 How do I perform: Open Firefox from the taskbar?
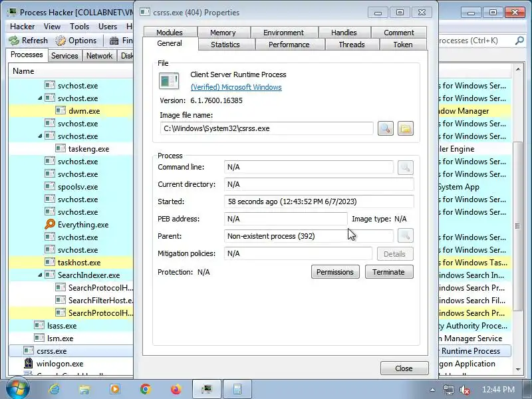pyautogui.click(x=176, y=389)
